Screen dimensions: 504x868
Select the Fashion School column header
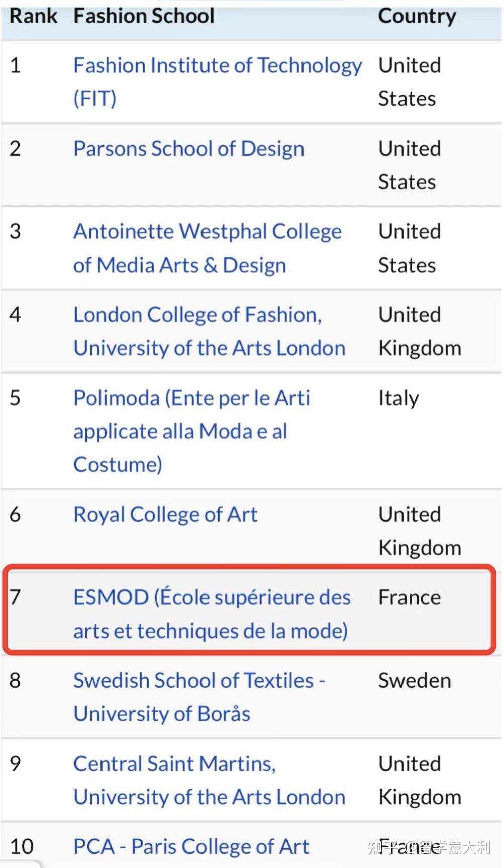point(144,16)
